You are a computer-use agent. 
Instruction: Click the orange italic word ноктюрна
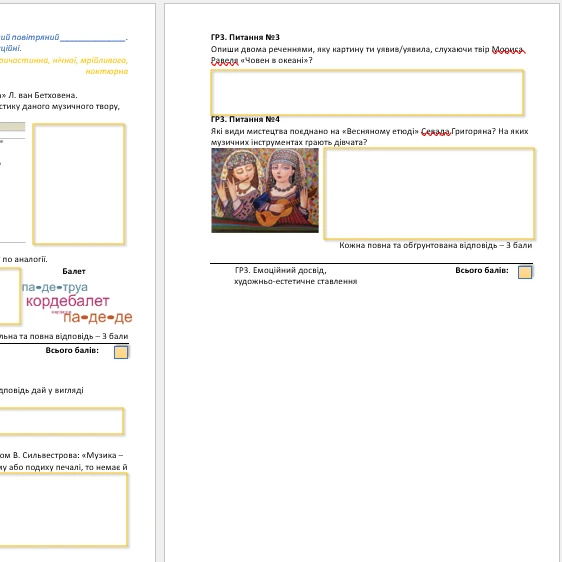pos(107,71)
